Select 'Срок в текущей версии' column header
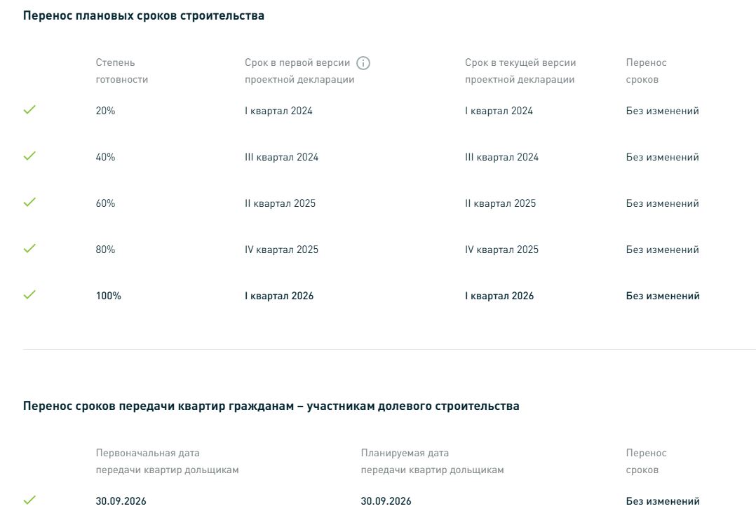The image size is (756, 532). (x=520, y=71)
